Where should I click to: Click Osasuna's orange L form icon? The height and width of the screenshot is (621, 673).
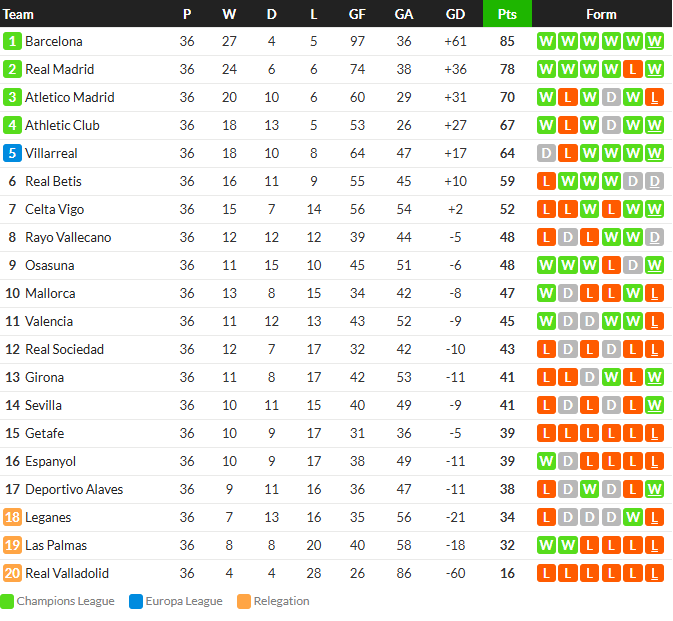(x=611, y=265)
